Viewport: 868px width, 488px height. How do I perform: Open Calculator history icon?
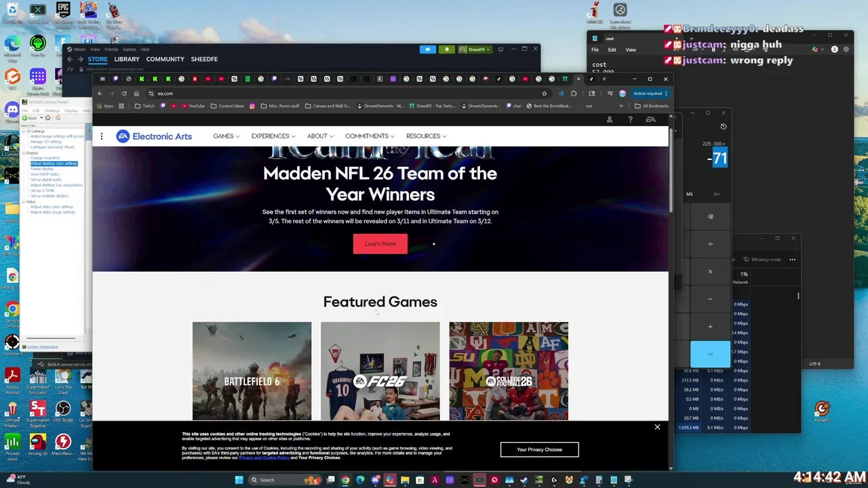[723, 127]
